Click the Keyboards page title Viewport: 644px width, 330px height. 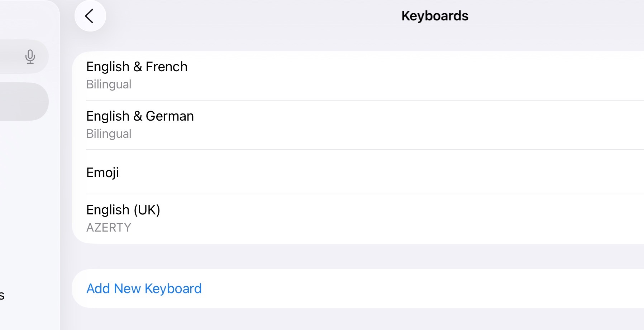(x=434, y=16)
